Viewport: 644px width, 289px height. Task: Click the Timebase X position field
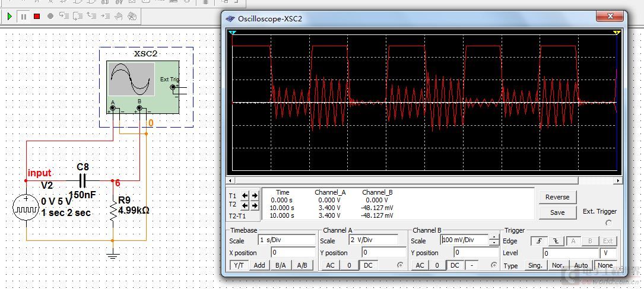293,252
